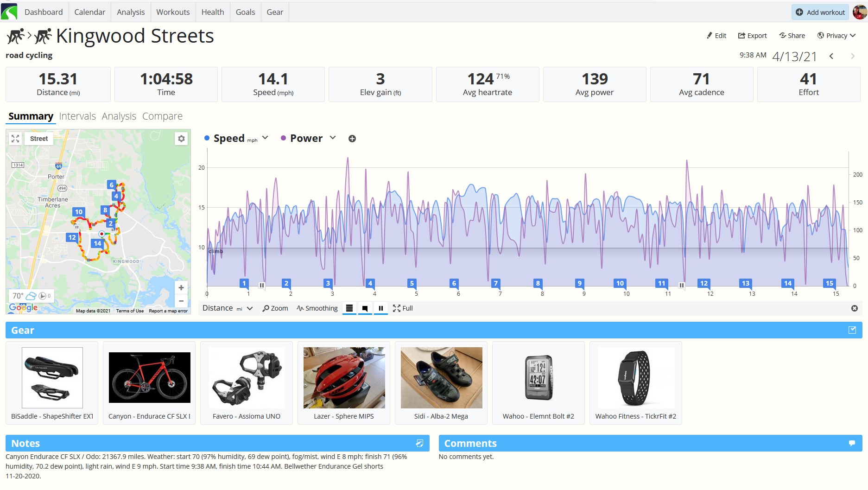The image size is (868, 490).
Task: Go to the previous workout arrow
Action: (831, 56)
